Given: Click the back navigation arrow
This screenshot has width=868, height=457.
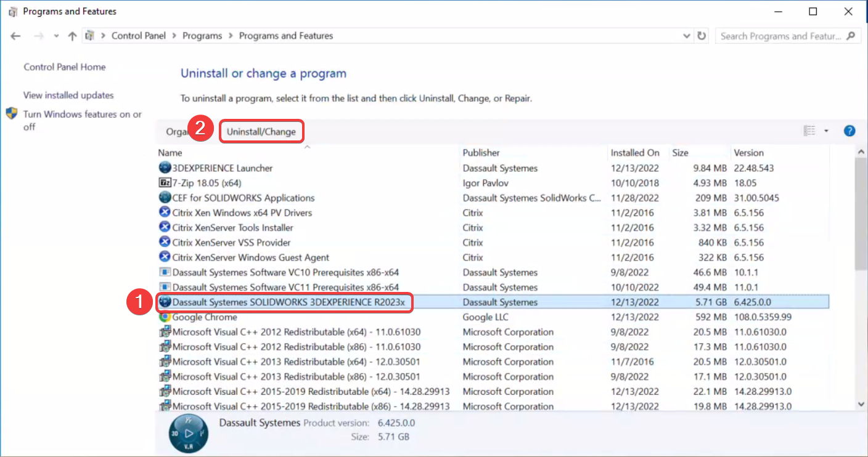Looking at the screenshot, I should pos(15,36).
